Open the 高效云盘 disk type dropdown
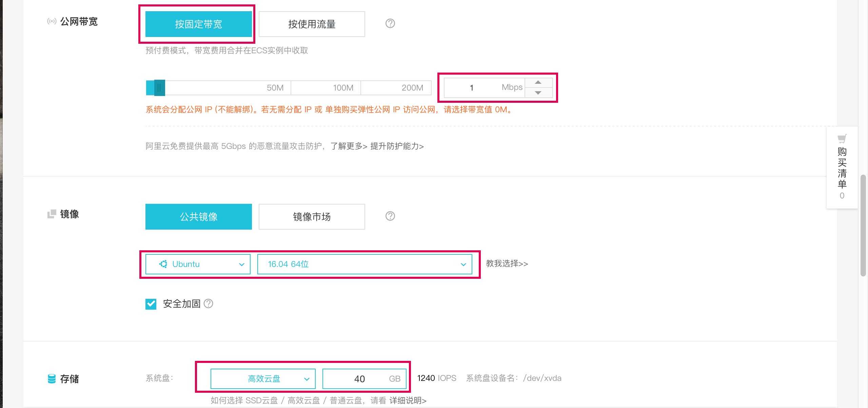The width and height of the screenshot is (868, 408). [x=263, y=378]
